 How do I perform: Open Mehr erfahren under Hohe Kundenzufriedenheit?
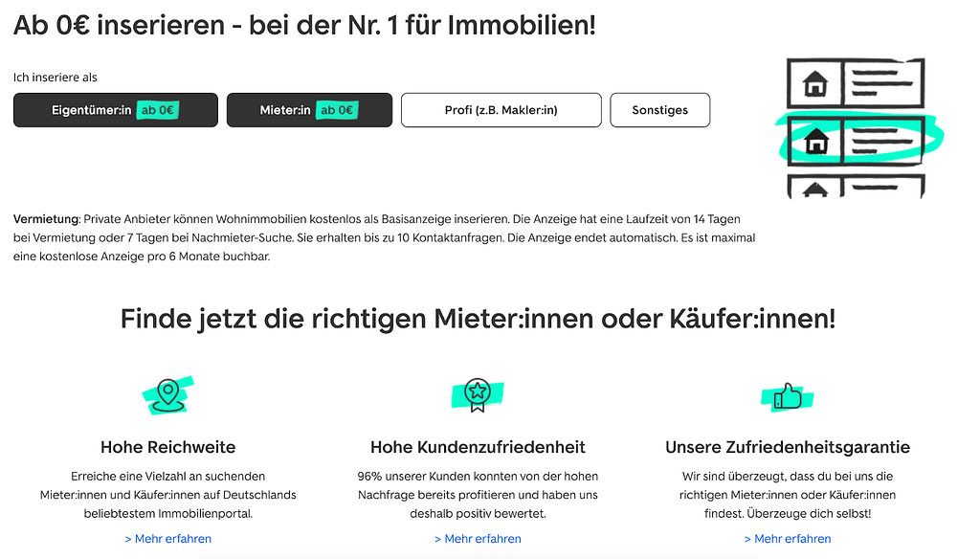coord(479,538)
